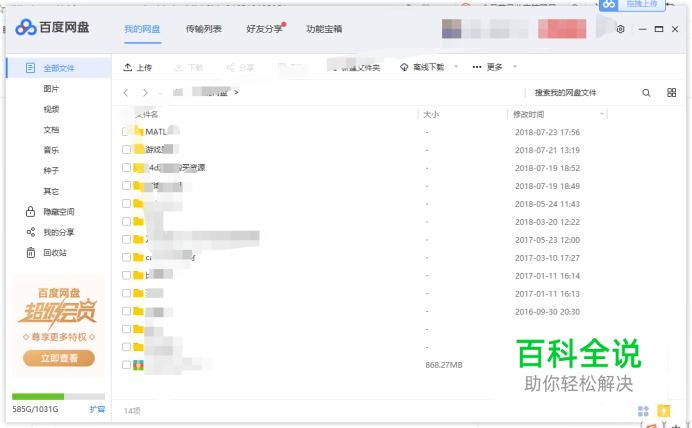Click folder icon in 2018-07-19 18:52 row
Viewport: 692px width, 428px height.
point(139,168)
